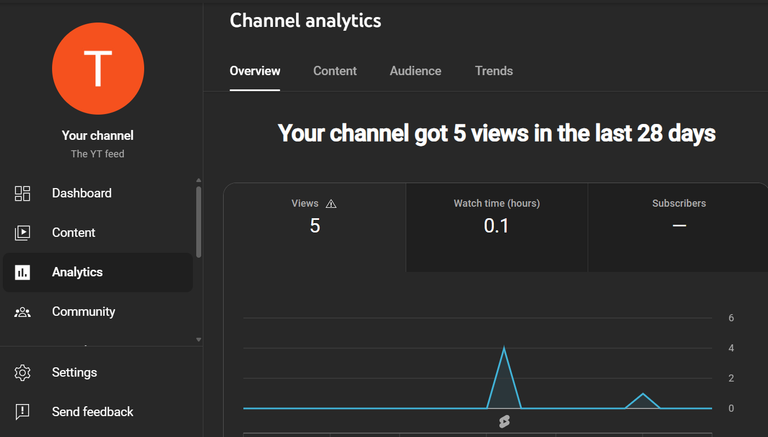Click the Send feedback speech bubble icon
The width and height of the screenshot is (768, 437).
[22, 412]
